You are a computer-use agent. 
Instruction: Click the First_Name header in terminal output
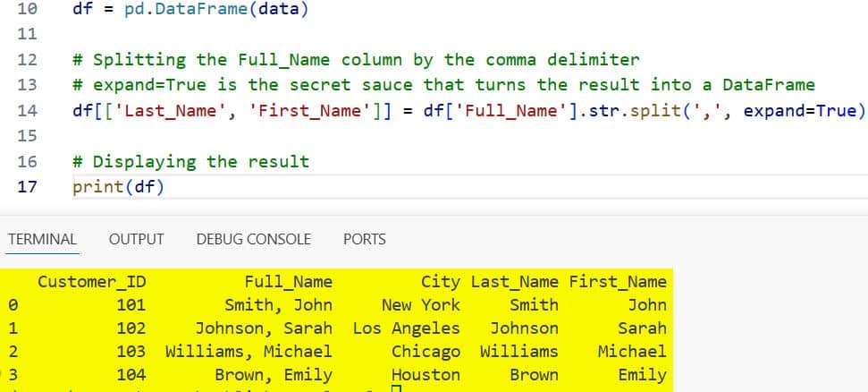(x=617, y=282)
